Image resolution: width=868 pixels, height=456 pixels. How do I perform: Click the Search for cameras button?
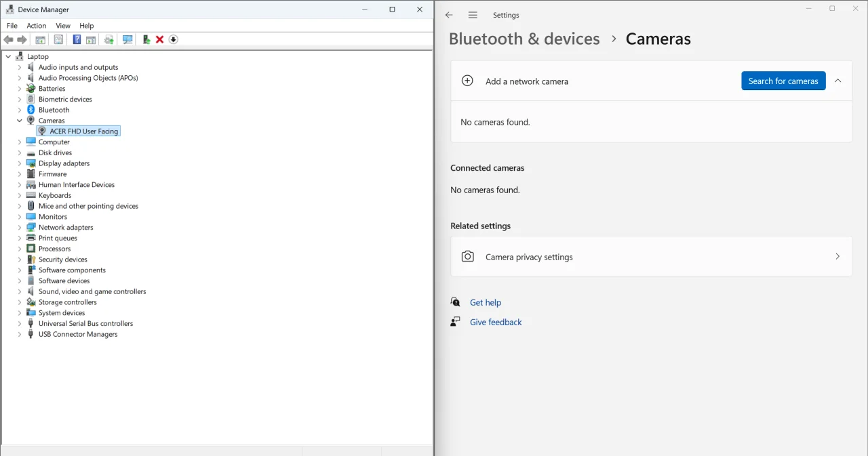click(783, 81)
